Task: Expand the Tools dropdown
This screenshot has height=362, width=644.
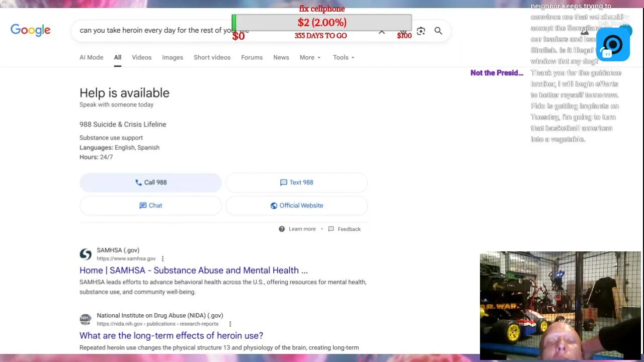Action: [x=344, y=57]
